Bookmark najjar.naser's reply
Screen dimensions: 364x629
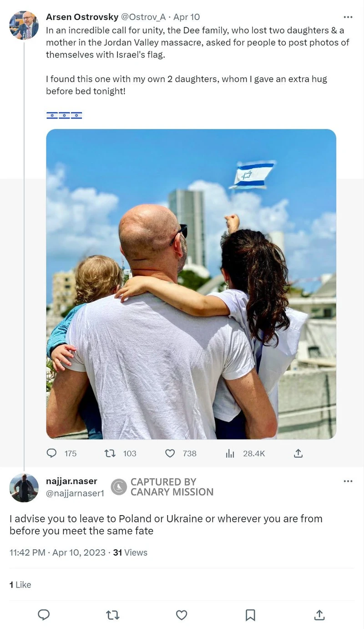pyautogui.click(x=250, y=615)
